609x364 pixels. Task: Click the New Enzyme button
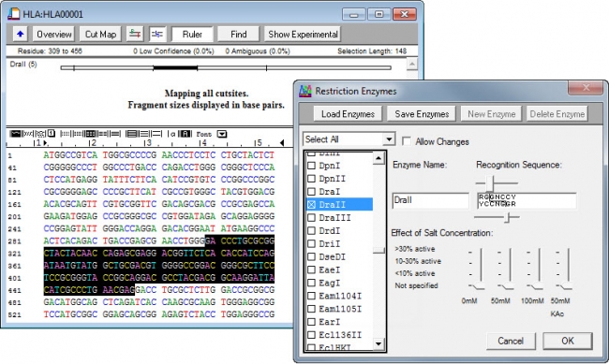(491, 114)
